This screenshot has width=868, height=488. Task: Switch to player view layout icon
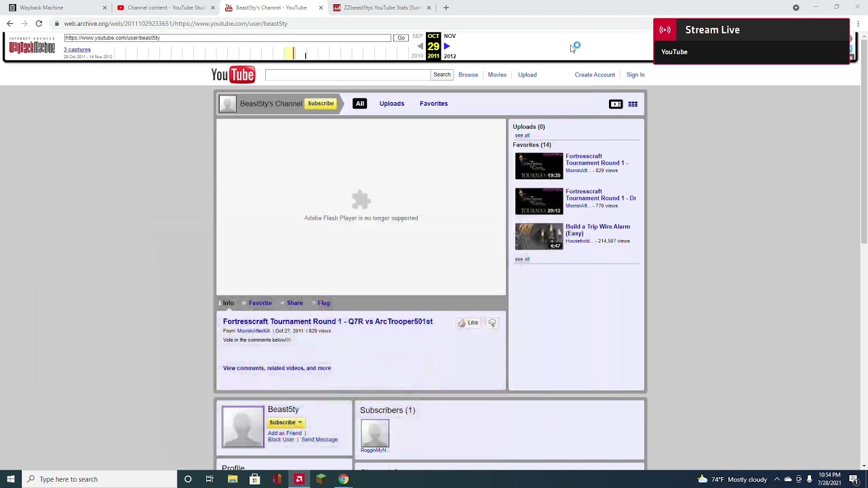pos(616,104)
